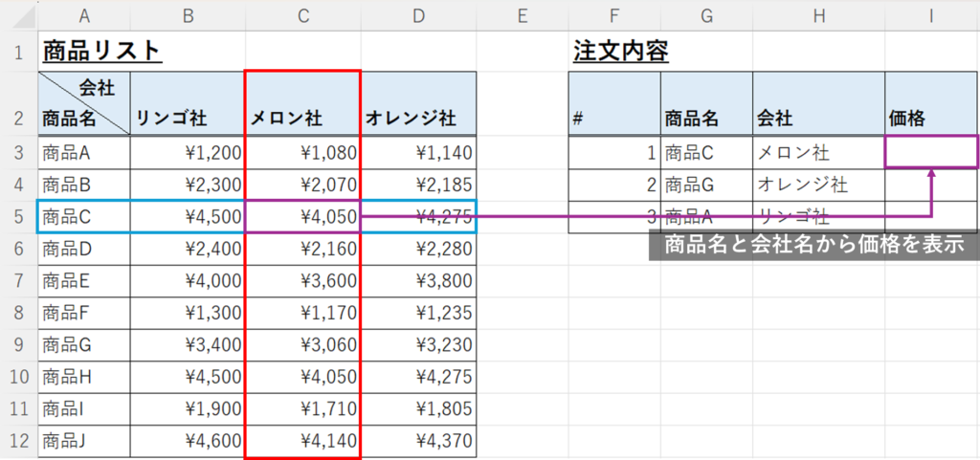Click the 注文内容 title cell

[620, 51]
